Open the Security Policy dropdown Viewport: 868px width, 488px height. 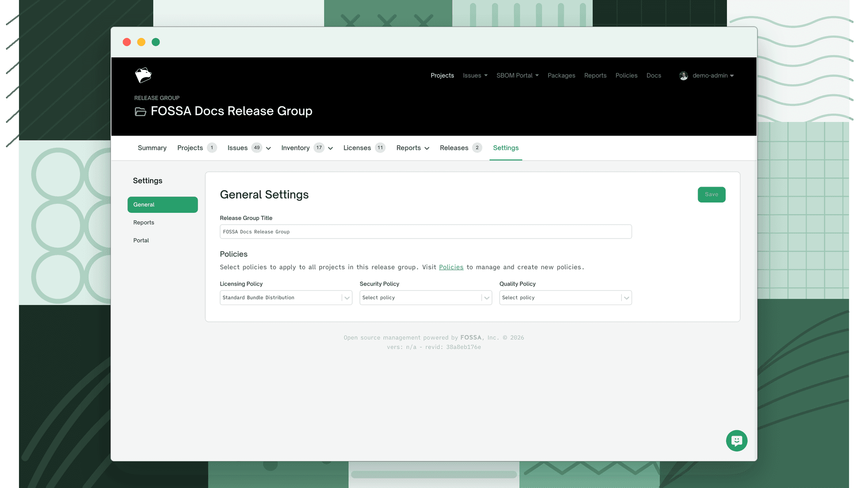pos(426,298)
